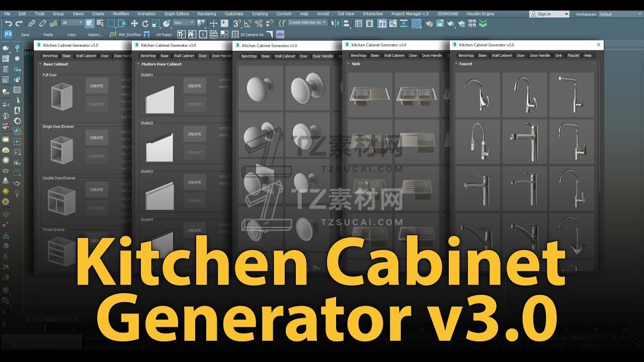
Task: Click CREATE for Full Door cabinet
Action: coord(97,86)
